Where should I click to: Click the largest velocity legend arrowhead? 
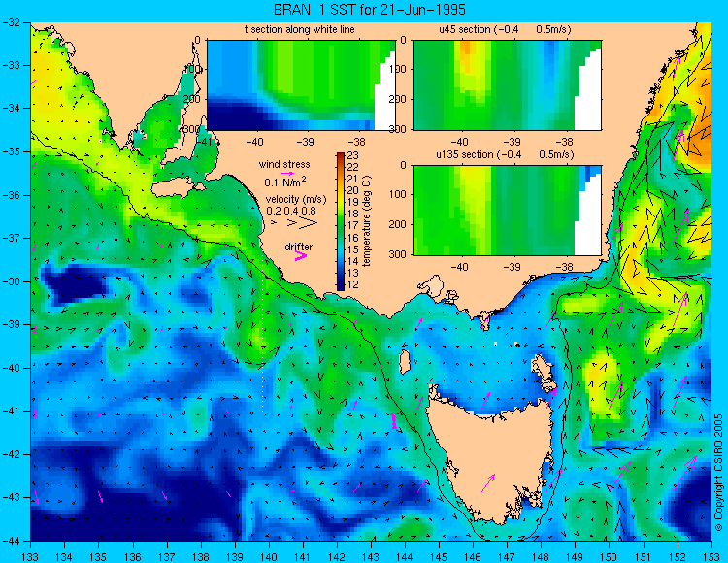coord(308,223)
